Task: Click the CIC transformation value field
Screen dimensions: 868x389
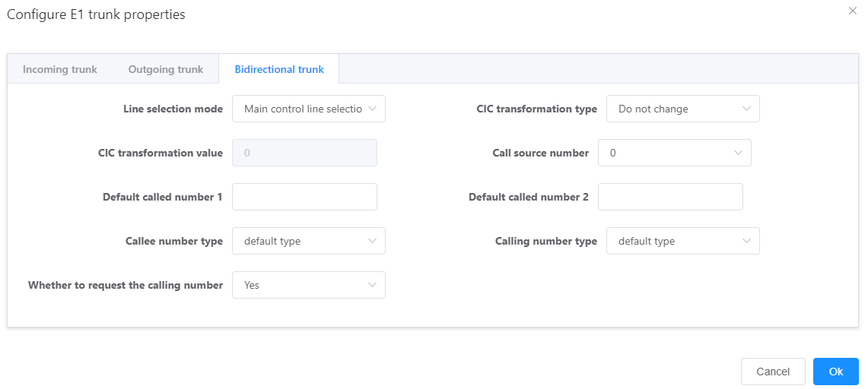Action: coord(304,153)
